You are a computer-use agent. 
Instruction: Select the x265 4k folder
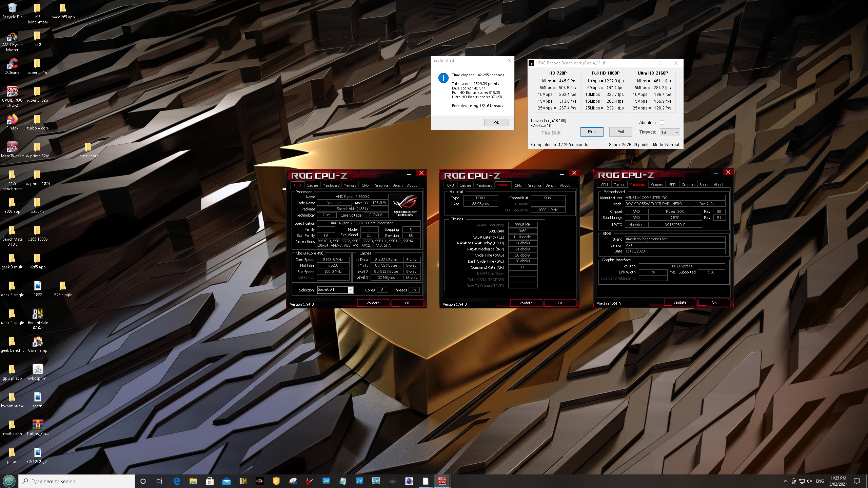(x=38, y=205)
